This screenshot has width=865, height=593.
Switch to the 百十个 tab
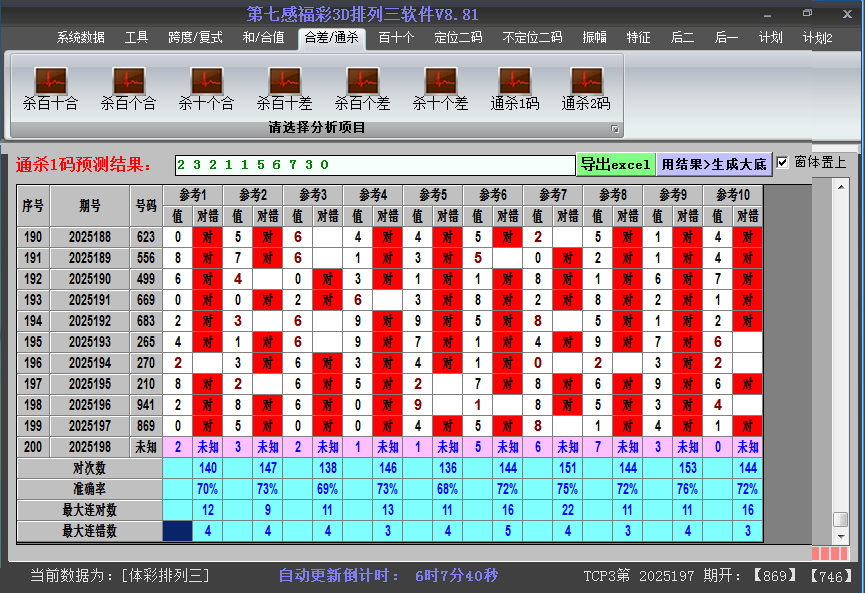click(x=397, y=38)
